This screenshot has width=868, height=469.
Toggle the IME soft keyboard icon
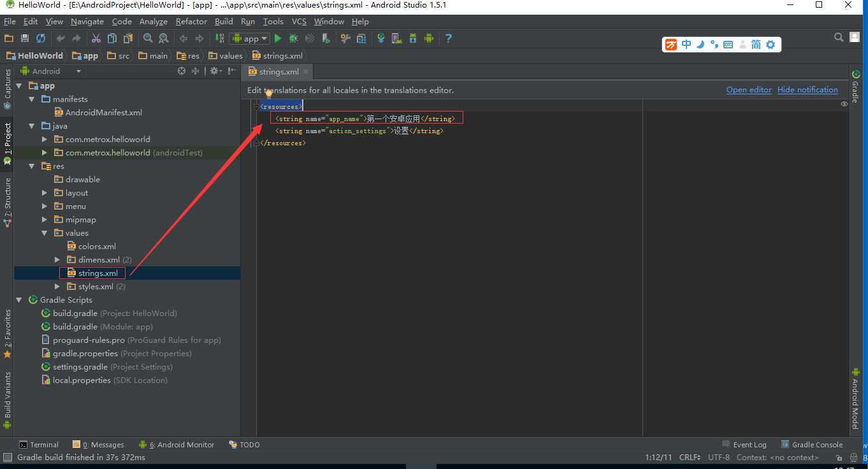728,45
